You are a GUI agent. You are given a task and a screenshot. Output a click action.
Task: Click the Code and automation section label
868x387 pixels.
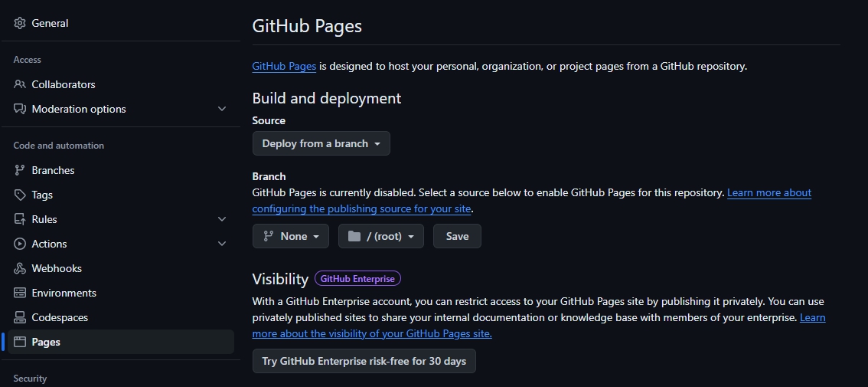pos(59,146)
